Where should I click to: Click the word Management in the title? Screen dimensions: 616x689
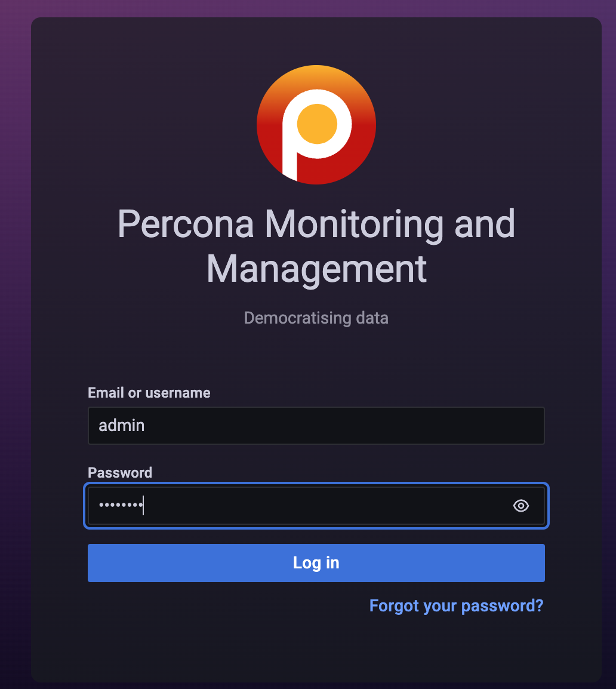click(316, 269)
